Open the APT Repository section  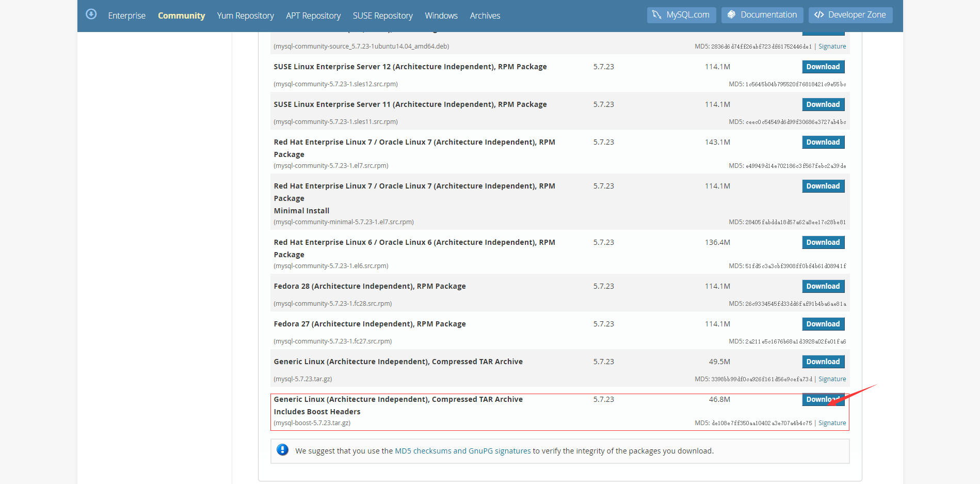(x=313, y=15)
